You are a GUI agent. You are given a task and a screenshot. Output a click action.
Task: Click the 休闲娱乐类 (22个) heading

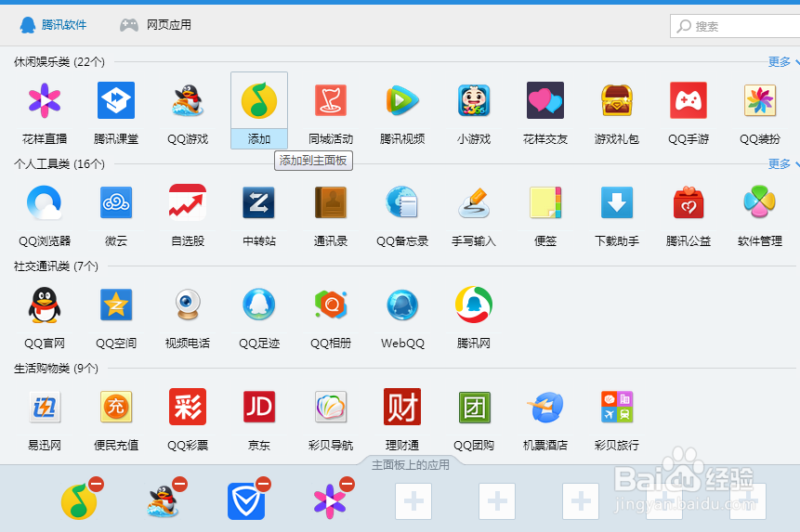pos(59,62)
